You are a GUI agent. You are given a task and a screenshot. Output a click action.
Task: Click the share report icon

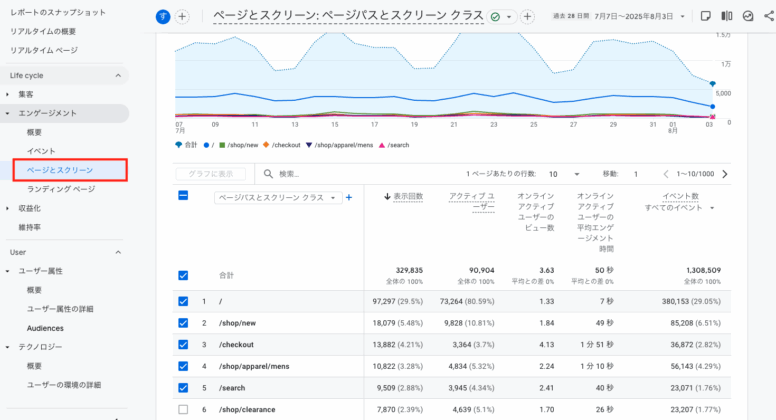[x=769, y=17]
